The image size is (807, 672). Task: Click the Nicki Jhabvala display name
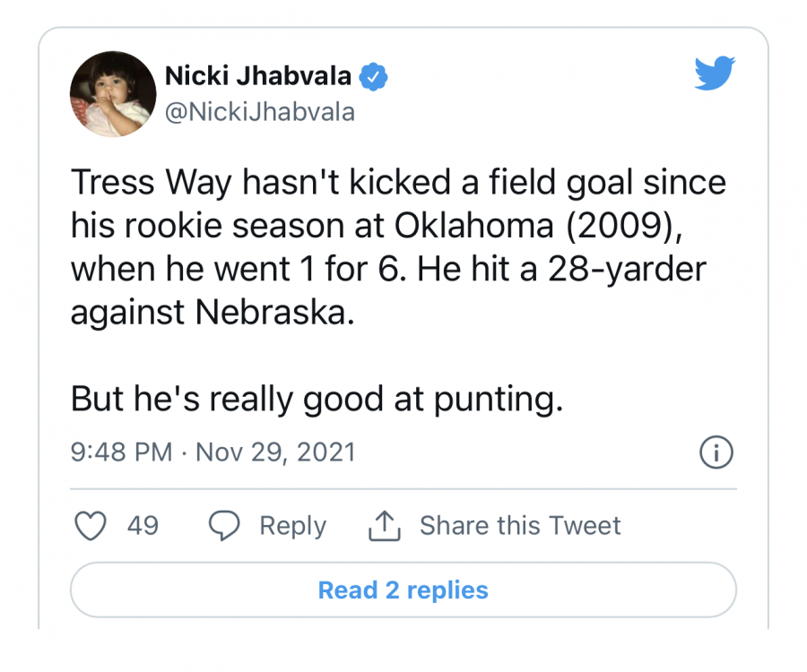(258, 77)
